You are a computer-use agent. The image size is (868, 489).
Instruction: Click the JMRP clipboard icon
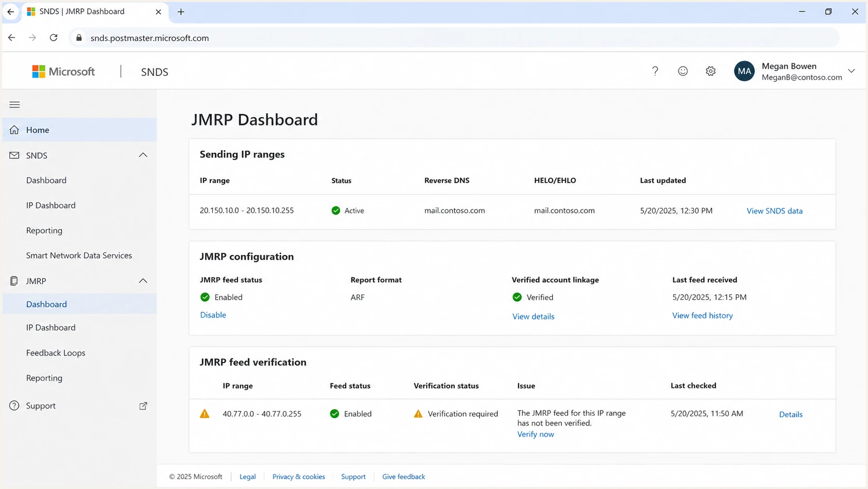tap(14, 281)
